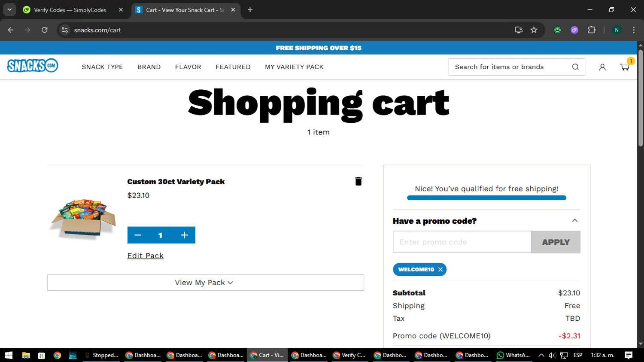
Task: Open the FEATURED menu
Action: pos(233,67)
